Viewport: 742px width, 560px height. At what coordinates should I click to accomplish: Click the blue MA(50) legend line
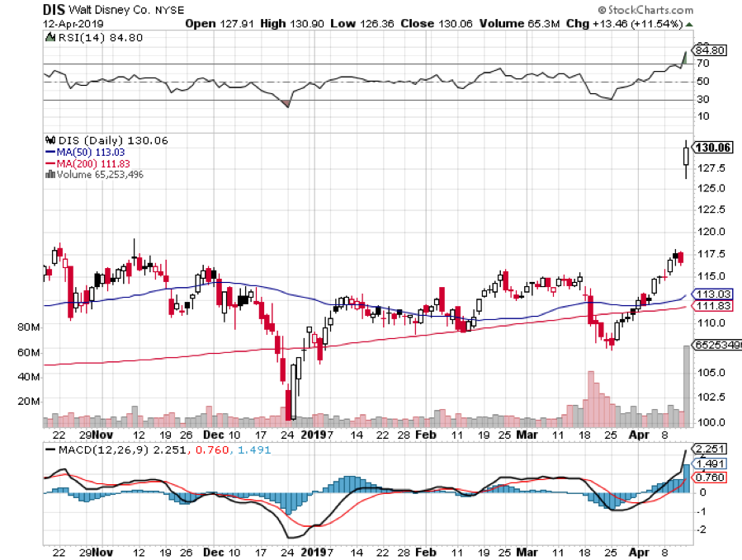pos(50,153)
